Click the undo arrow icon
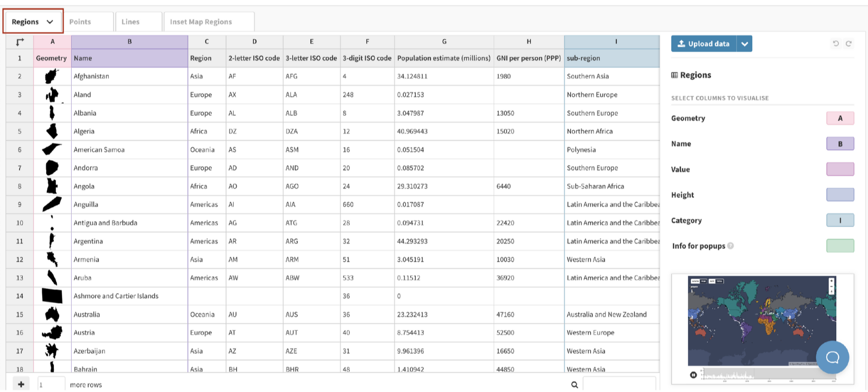The image size is (868, 392). [836, 44]
